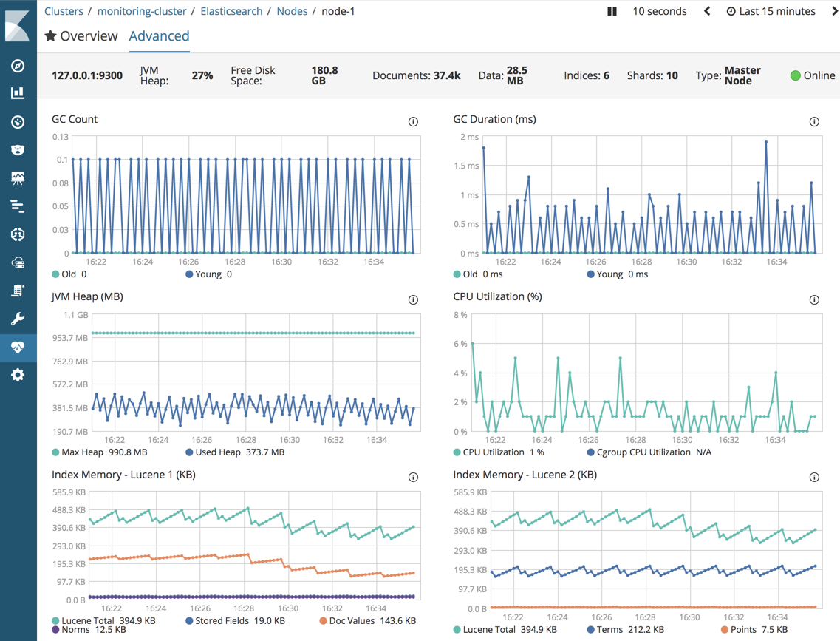Select the Monitoring heartbeat icon

(18, 347)
